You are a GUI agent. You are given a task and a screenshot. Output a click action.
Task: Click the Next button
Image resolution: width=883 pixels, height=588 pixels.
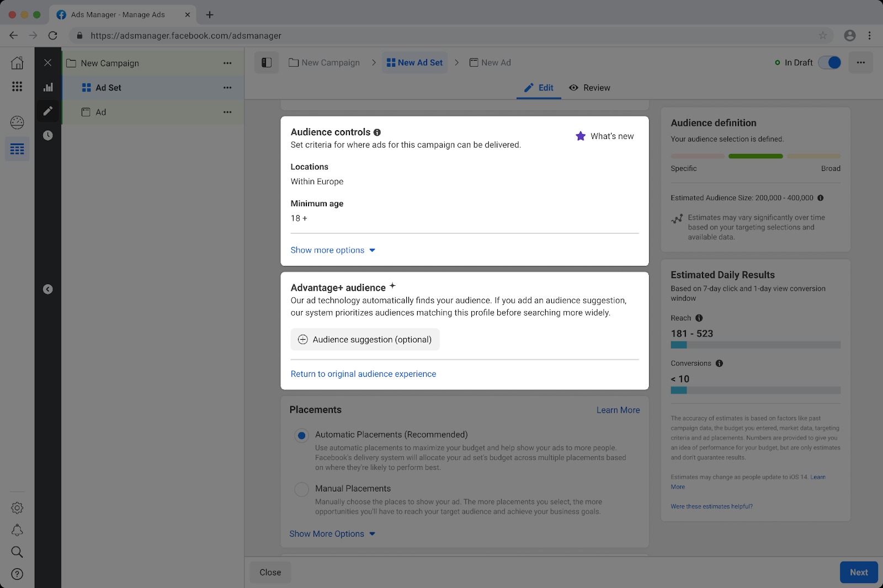click(859, 573)
